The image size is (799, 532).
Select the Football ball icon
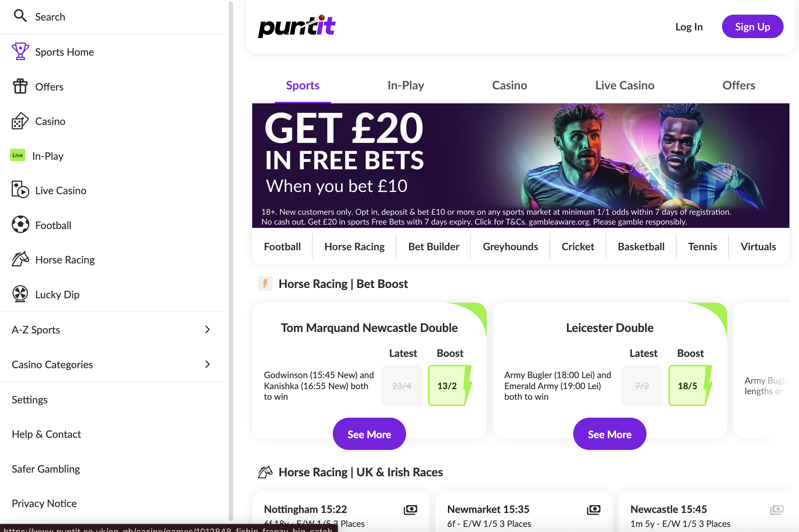pyautogui.click(x=20, y=225)
